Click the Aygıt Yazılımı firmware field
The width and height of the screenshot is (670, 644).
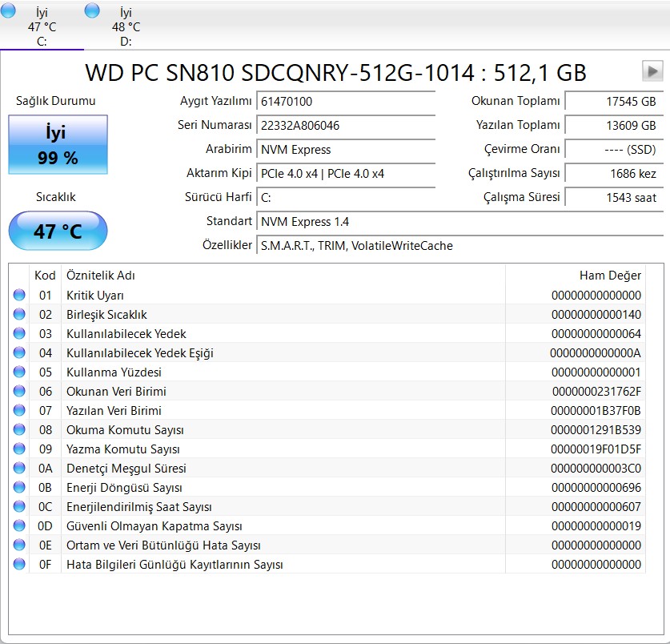[346, 102]
